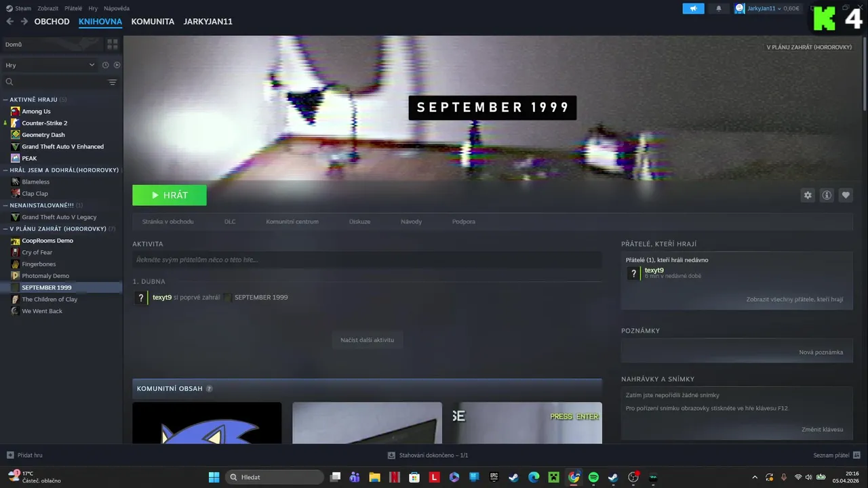Open Among Us game icon in library
This screenshot has height=488, width=868.
[x=15, y=111]
